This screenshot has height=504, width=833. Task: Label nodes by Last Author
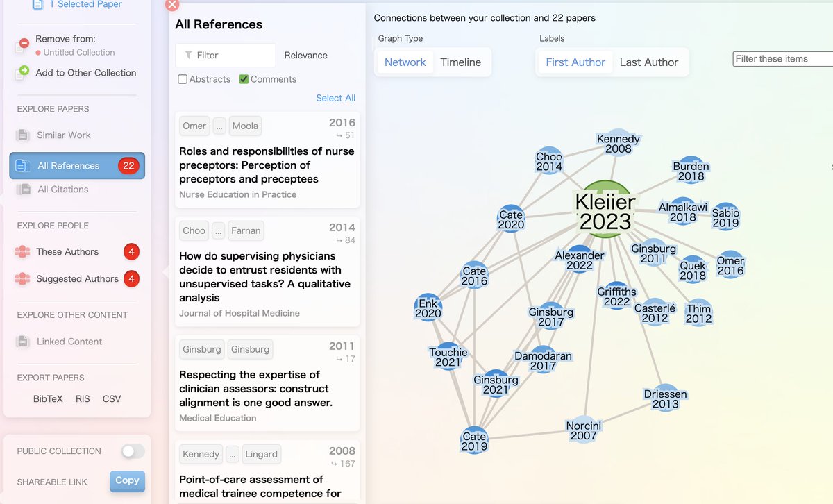point(649,62)
